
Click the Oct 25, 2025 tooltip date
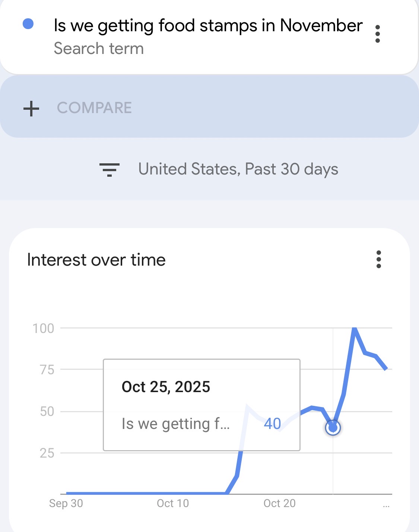pyautogui.click(x=166, y=387)
